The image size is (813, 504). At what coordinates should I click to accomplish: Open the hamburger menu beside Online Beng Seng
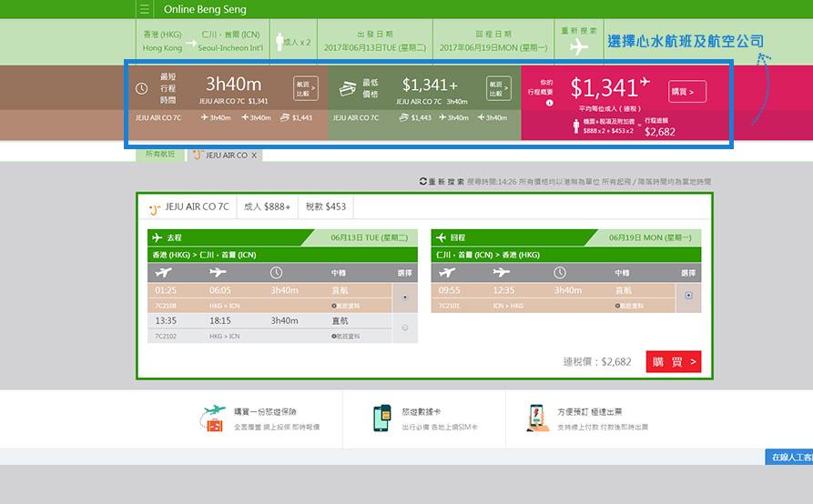[x=145, y=9]
